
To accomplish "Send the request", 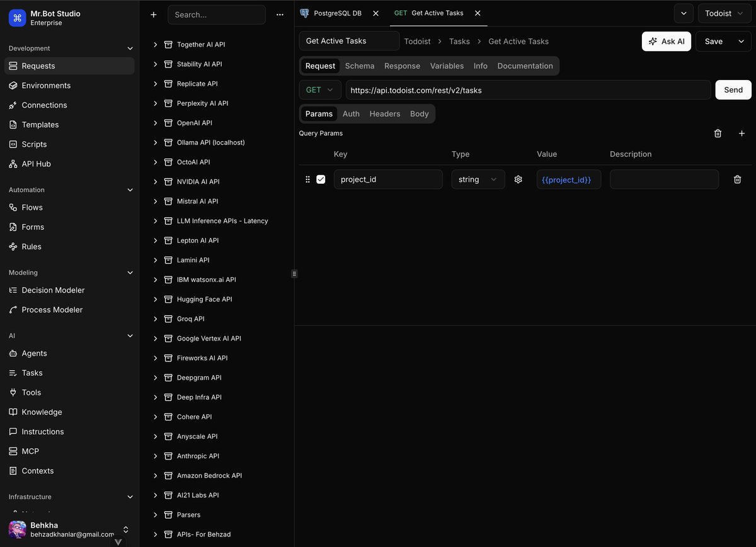I will pos(733,90).
